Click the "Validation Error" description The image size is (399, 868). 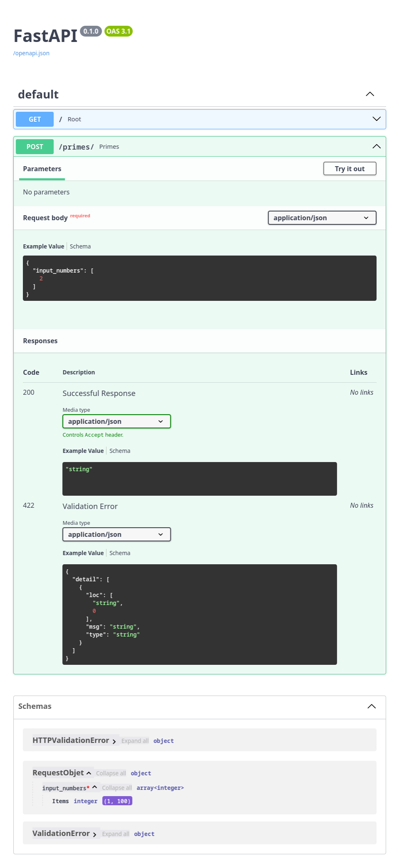[x=90, y=506]
